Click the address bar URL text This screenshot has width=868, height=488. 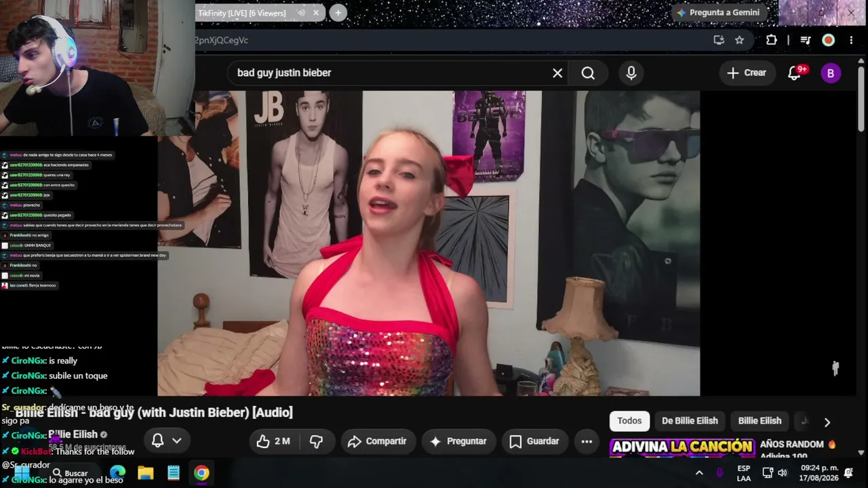[x=222, y=40]
